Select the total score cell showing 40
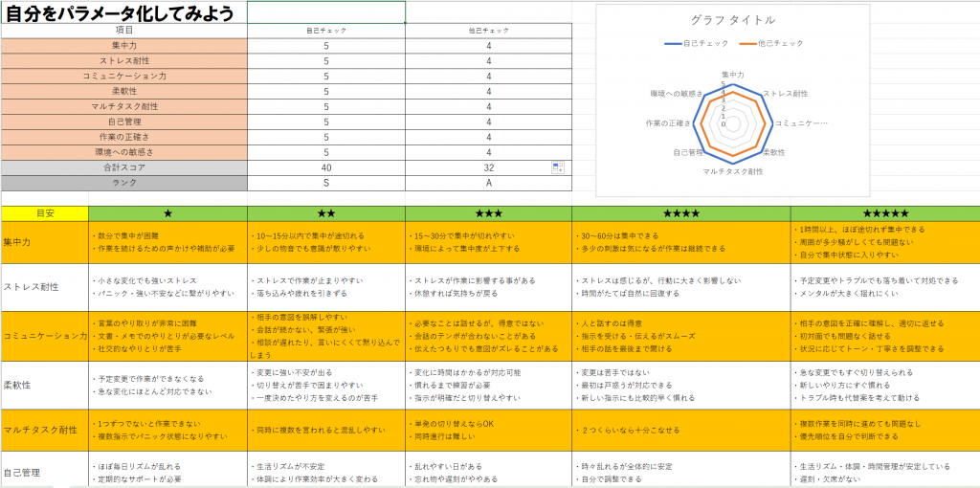 (325, 167)
